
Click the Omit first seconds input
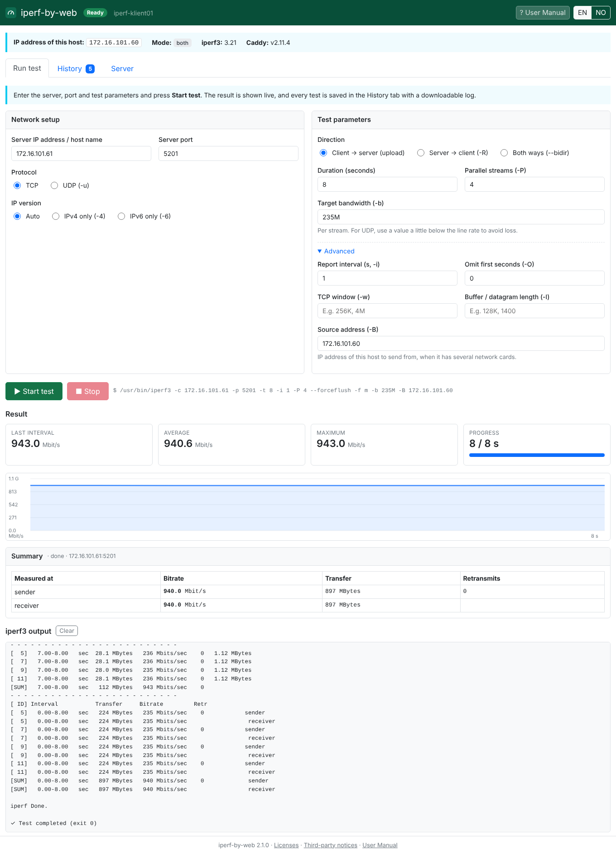click(x=534, y=278)
